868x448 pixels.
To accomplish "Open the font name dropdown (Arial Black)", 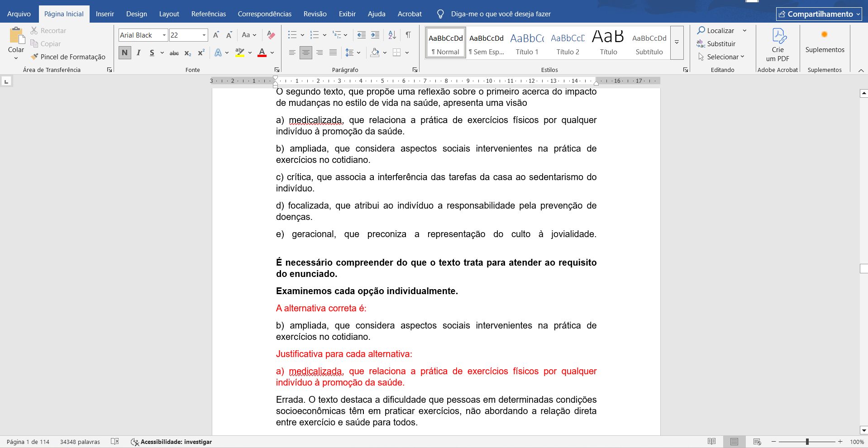I will click(x=164, y=35).
